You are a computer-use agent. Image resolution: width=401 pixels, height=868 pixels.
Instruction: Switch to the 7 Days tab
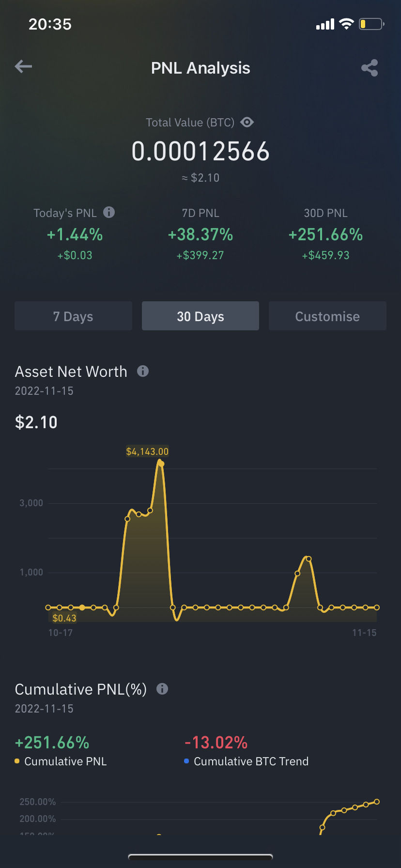(73, 316)
